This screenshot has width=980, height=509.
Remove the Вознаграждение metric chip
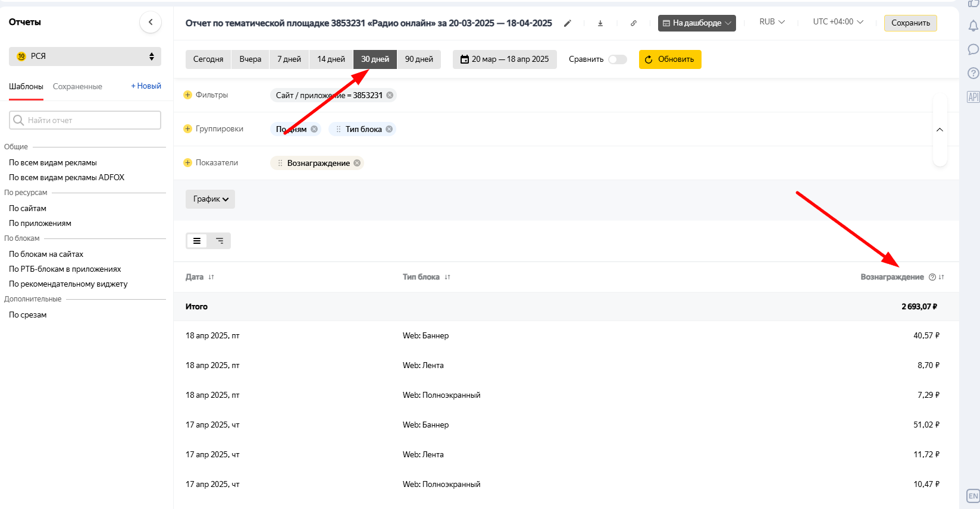coord(357,163)
